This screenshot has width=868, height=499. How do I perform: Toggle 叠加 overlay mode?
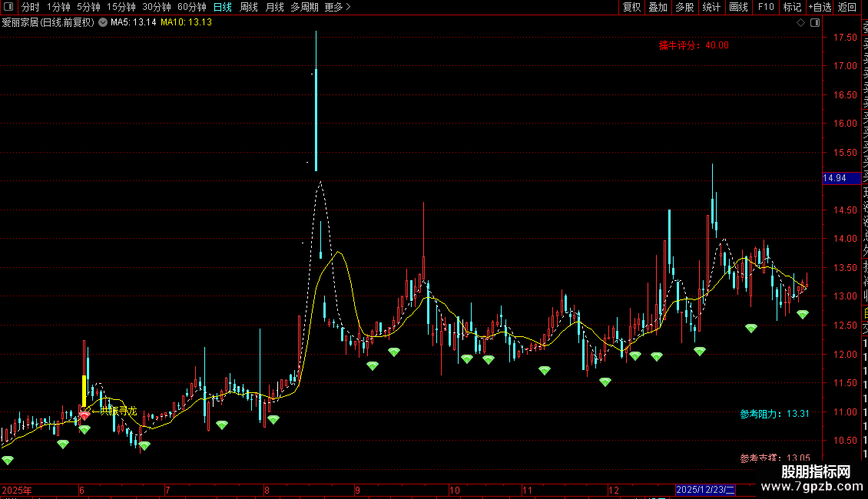(658, 7)
